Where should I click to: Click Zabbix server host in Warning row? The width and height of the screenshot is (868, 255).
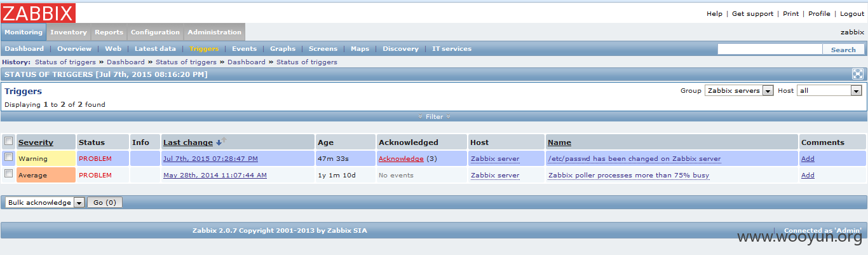[x=495, y=158]
